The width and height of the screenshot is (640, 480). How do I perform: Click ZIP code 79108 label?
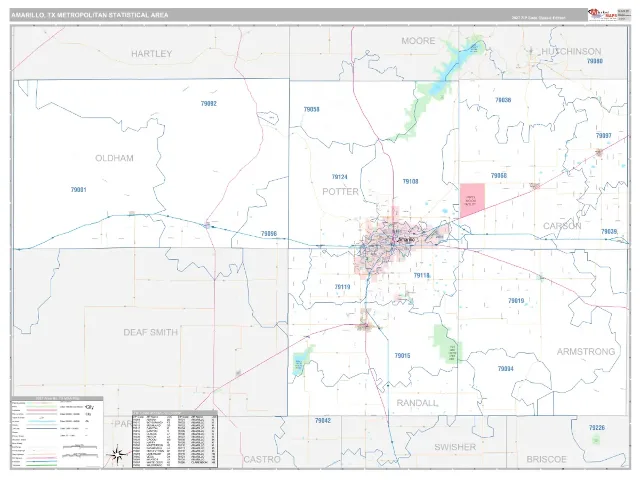point(411,182)
